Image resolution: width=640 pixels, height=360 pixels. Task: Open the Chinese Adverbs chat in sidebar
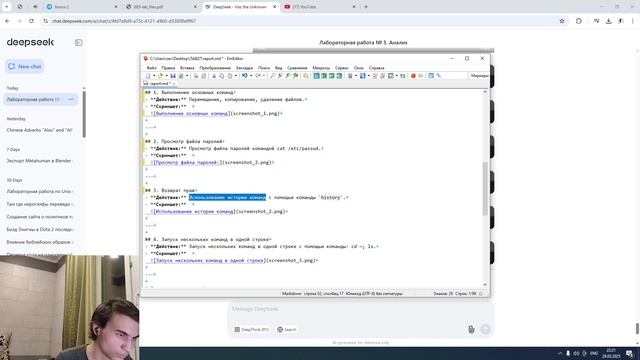tap(40, 130)
